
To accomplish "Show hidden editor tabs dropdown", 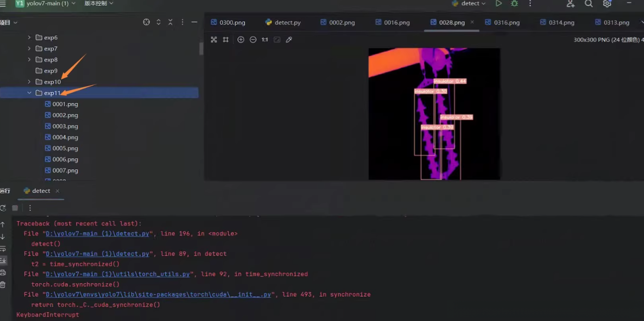I will [x=642, y=22].
